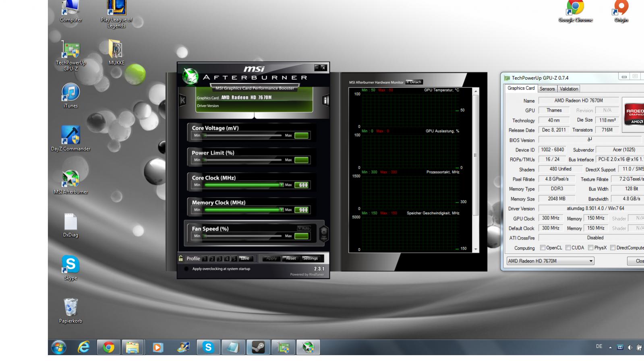Click the GPU-Z Name field AMD Radeon HD 7670M
Image resolution: width=644 pixels, height=362 pixels.
coord(578,101)
